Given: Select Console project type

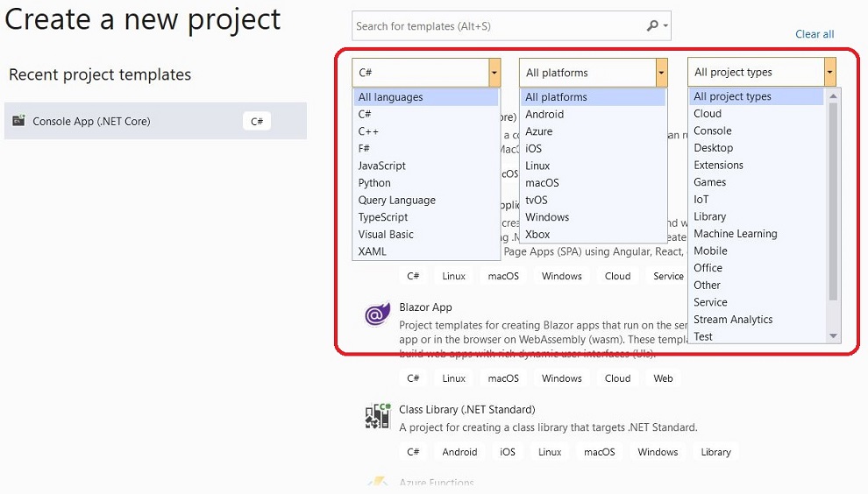Looking at the screenshot, I should coord(757,131).
